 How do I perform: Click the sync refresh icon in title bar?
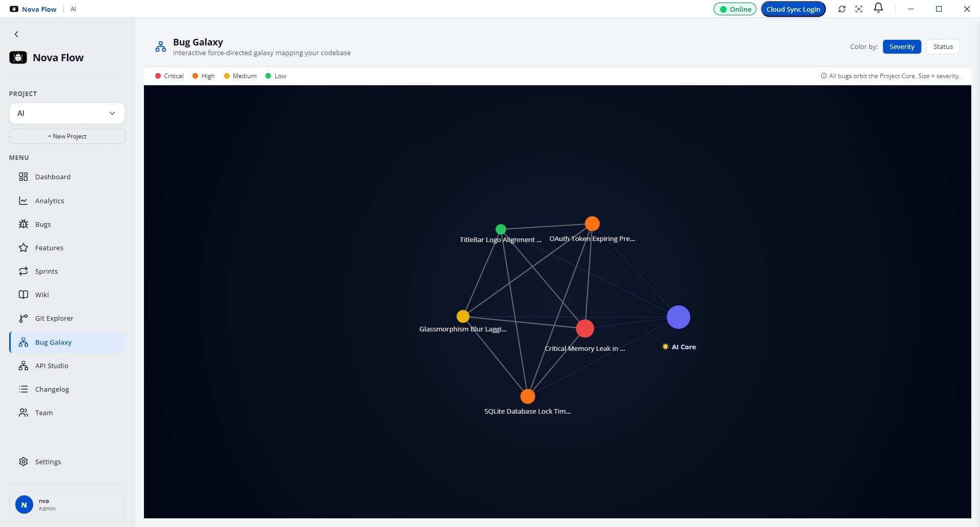tap(842, 9)
